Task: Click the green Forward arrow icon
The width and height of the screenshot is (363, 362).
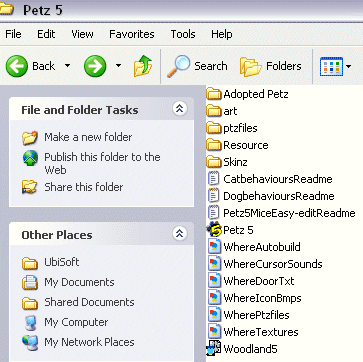Action: [x=95, y=66]
